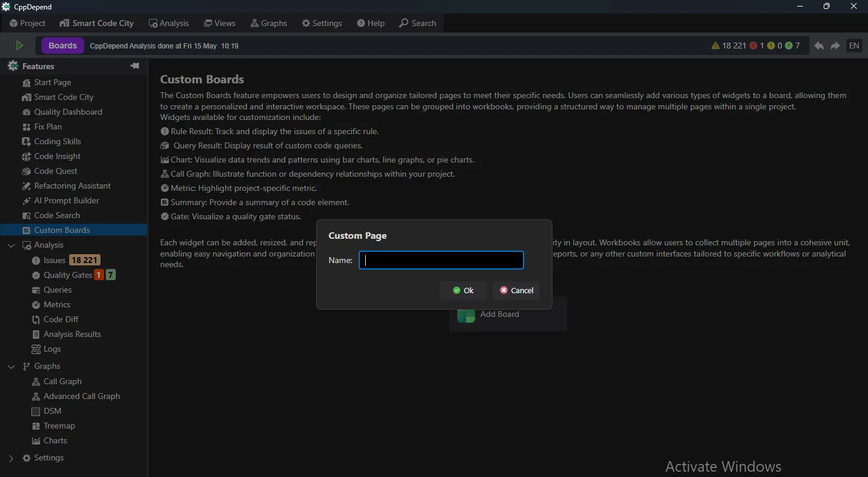Open the Code Insight feature
868x477 pixels.
[51, 156]
